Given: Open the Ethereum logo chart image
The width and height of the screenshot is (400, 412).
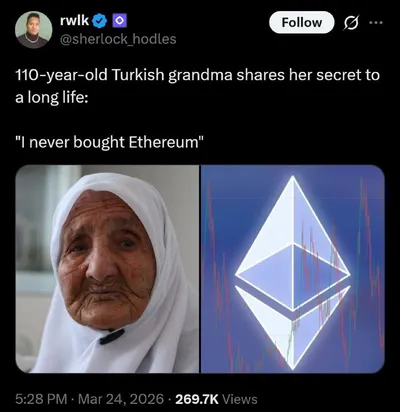Looking at the screenshot, I should pyautogui.click(x=293, y=269).
